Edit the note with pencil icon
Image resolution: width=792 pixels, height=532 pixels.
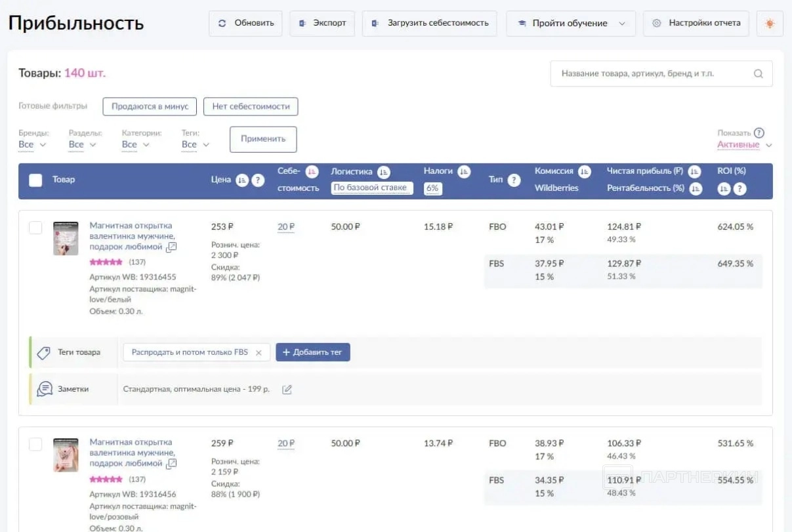click(x=287, y=390)
